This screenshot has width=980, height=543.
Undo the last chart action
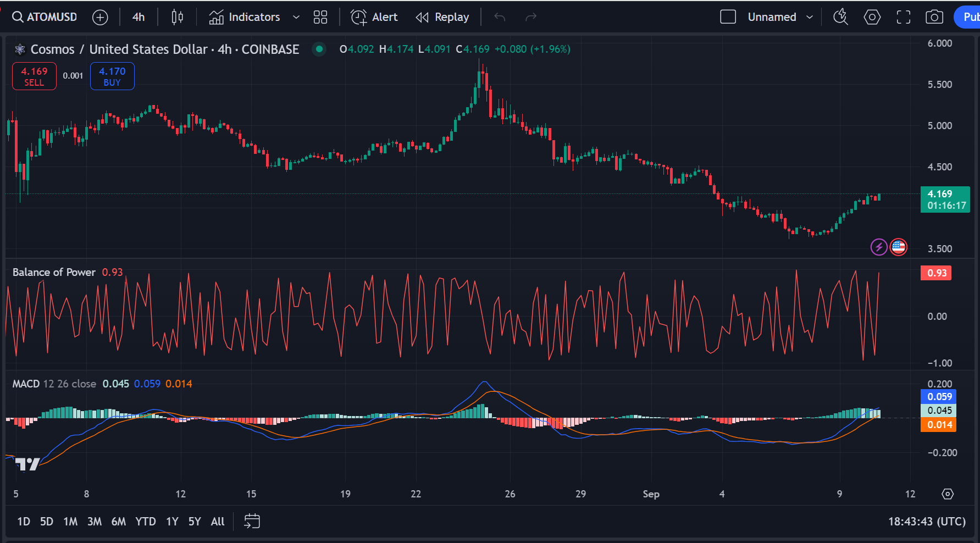point(500,17)
